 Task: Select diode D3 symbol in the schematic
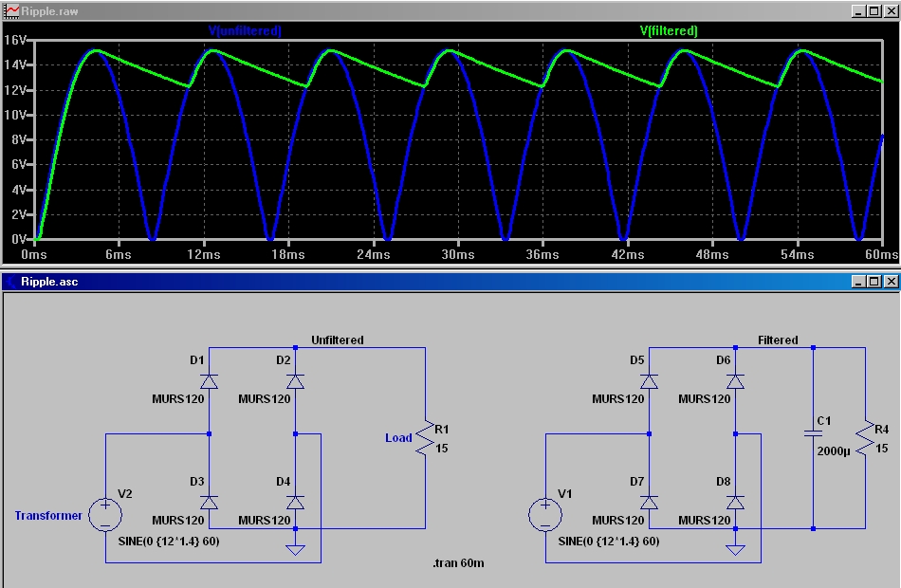pyautogui.click(x=210, y=503)
